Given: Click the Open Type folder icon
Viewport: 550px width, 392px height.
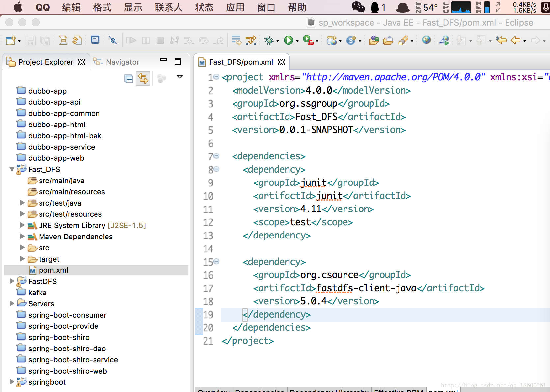Looking at the screenshot, I should (374, 40).
